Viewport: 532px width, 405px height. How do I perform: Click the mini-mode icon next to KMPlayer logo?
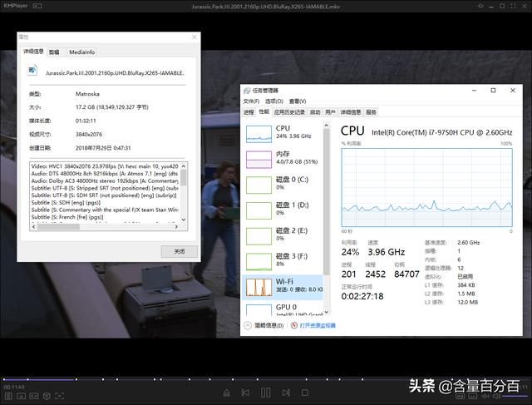(37, 6)
